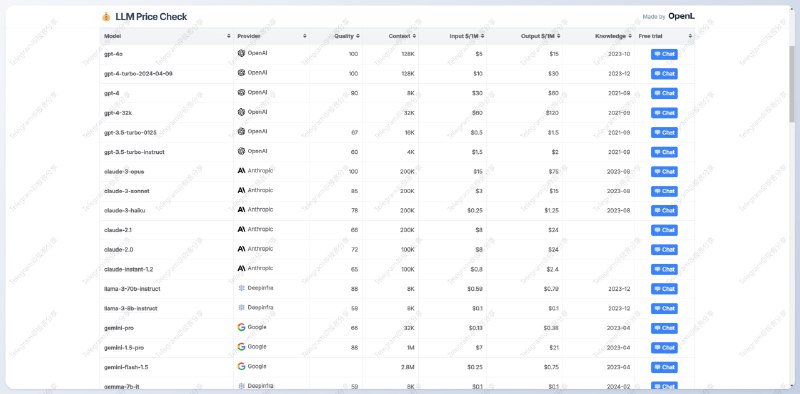Select the llama-3-70b-instruct model name
Viewport: 800px width, 394px height.
pyautogui.click(x=132, y=289)
